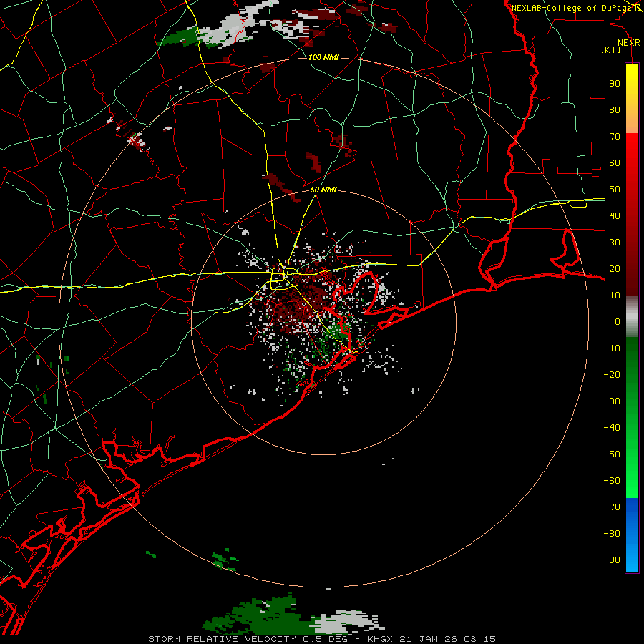Click the '0.5 DEG' elevation angle text
The width and height of the screenshot is (644, 644).
point(325,639)
